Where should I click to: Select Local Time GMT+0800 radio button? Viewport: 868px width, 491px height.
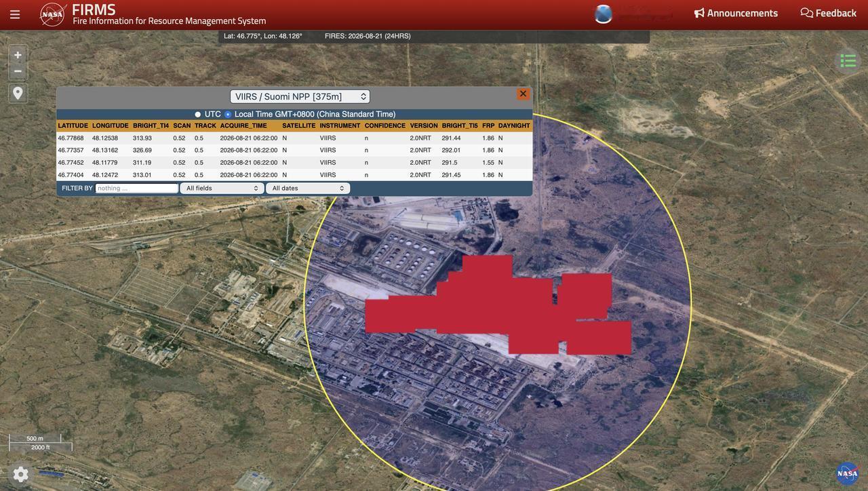[x=228, y=115]
